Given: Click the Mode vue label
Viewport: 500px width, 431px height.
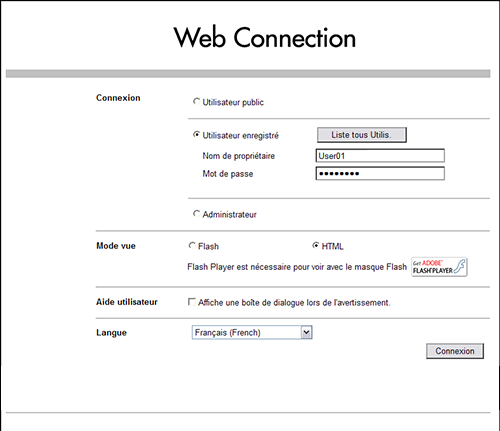Looking at the screenshot, I should (116, 246).
